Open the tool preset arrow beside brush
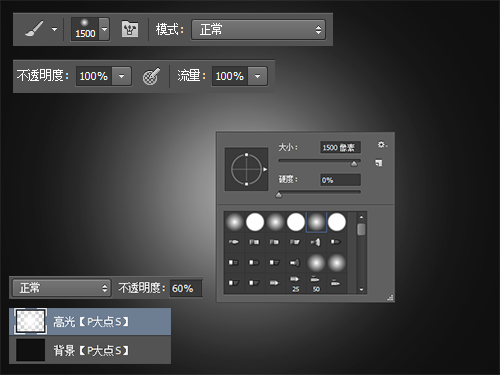 pyautogui.click(x=54, y=29)
